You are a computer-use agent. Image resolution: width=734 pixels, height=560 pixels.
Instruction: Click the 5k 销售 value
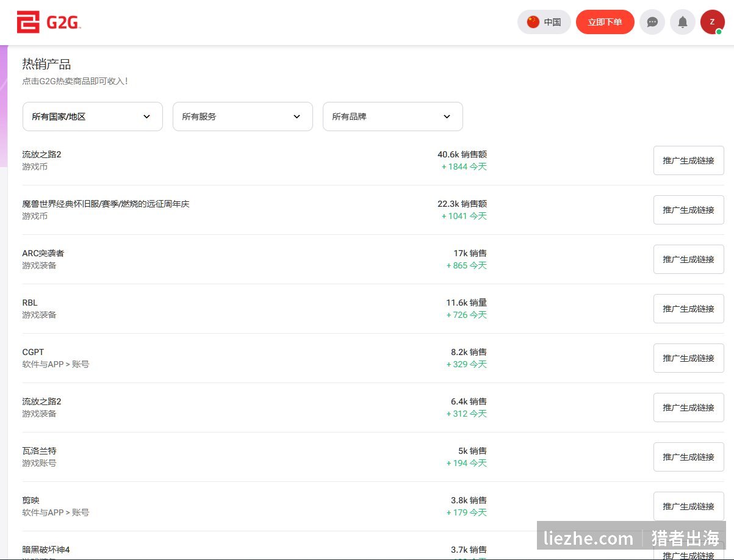tap(473, 451)
